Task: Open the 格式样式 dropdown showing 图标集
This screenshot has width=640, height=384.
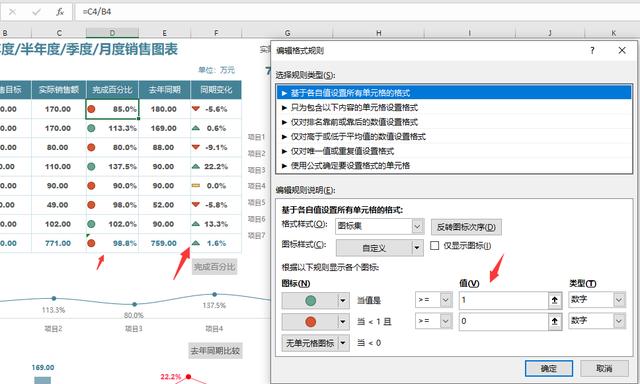Action: [x=379, y=226]
